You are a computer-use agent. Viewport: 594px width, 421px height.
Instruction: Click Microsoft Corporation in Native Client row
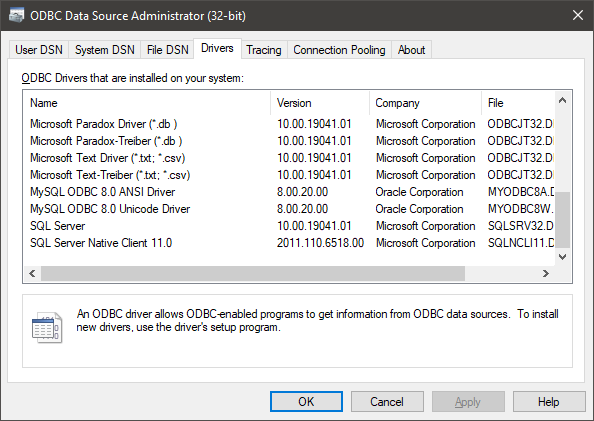tap(425, 243)
